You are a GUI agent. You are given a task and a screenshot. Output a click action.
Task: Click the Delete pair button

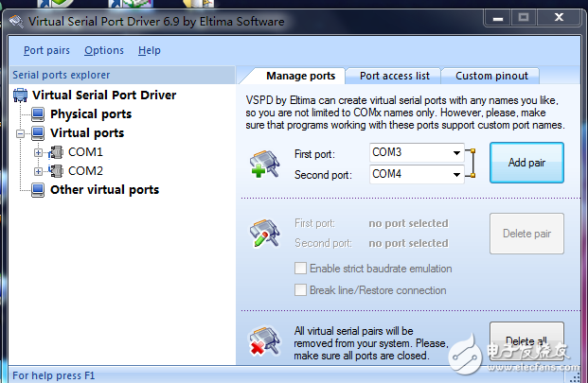[526, 234]
